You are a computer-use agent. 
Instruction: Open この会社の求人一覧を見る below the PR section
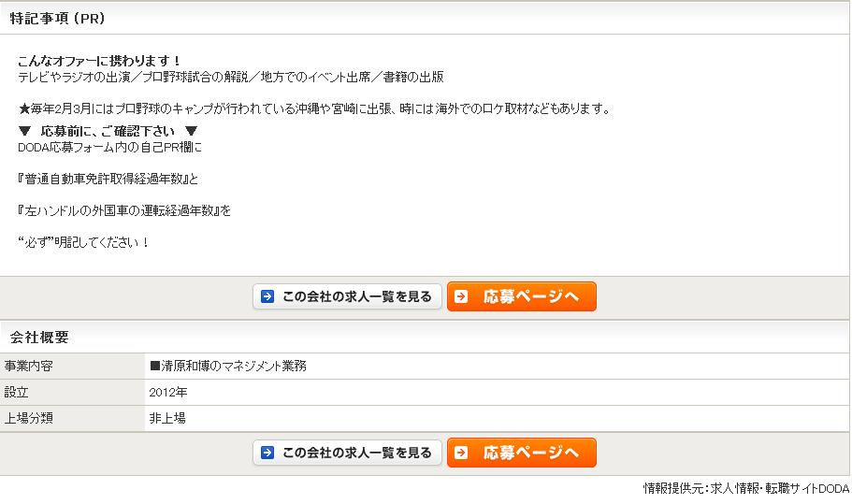pos(347,297)
